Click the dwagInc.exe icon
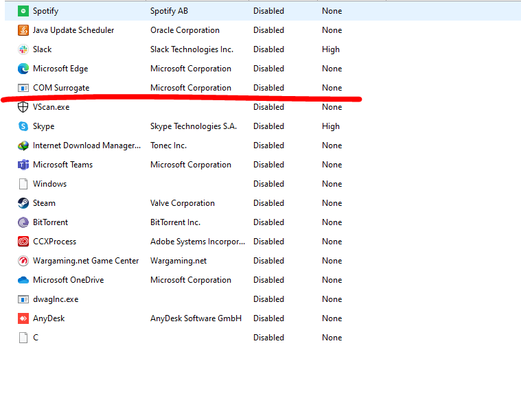This screenshot has height=420, width=521. pyautogui.click(x=23, y=299)
